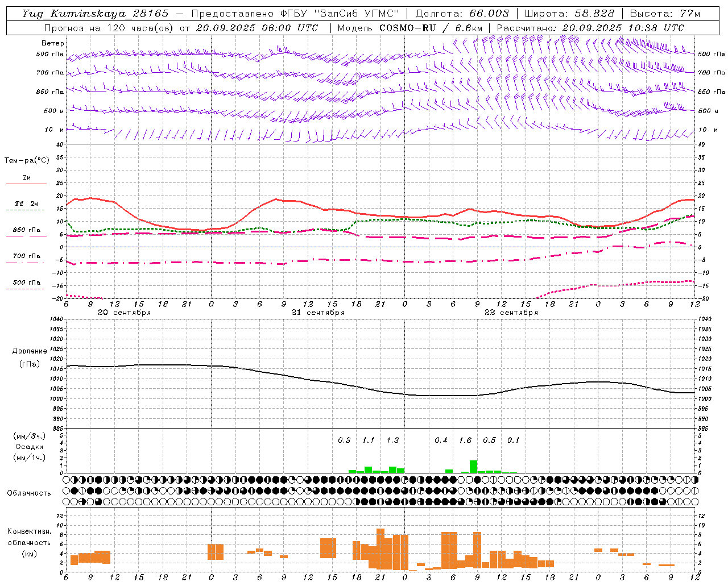This screenshot has height=582, width=728.
Task: Click the 0.1 precipitation value
Action: click(x=514, y=440)
